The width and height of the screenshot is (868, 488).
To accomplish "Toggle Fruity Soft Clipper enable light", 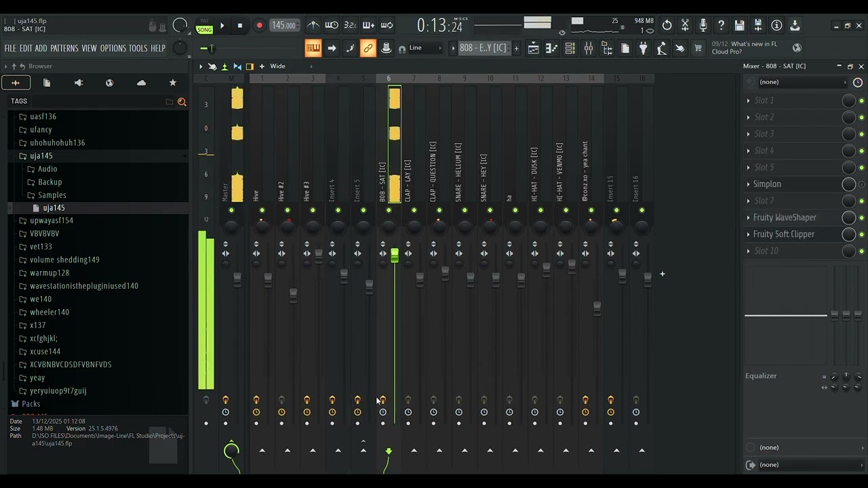I will (861, 235).
